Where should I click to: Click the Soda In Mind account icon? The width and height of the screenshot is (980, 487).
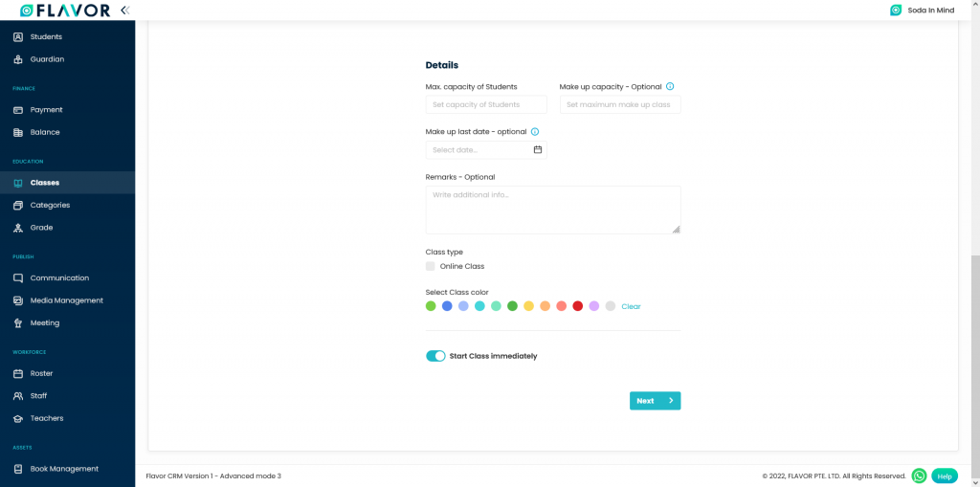click(896, 11)
